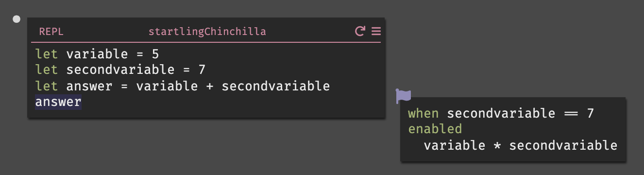Open the hamburger menu of startlingChinchilla
The width and height of the screenshot is (644, 175).
click(x=376, y=32)
